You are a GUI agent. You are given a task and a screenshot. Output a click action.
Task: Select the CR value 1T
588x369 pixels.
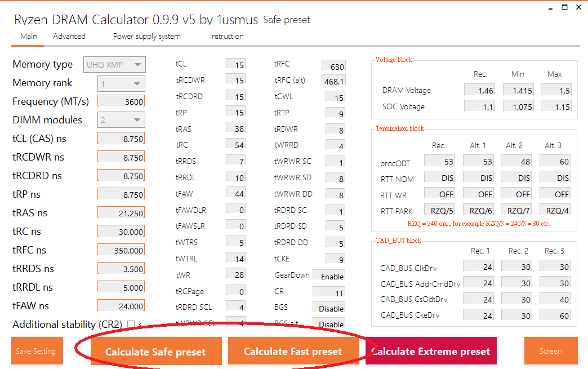pos(329,292)
